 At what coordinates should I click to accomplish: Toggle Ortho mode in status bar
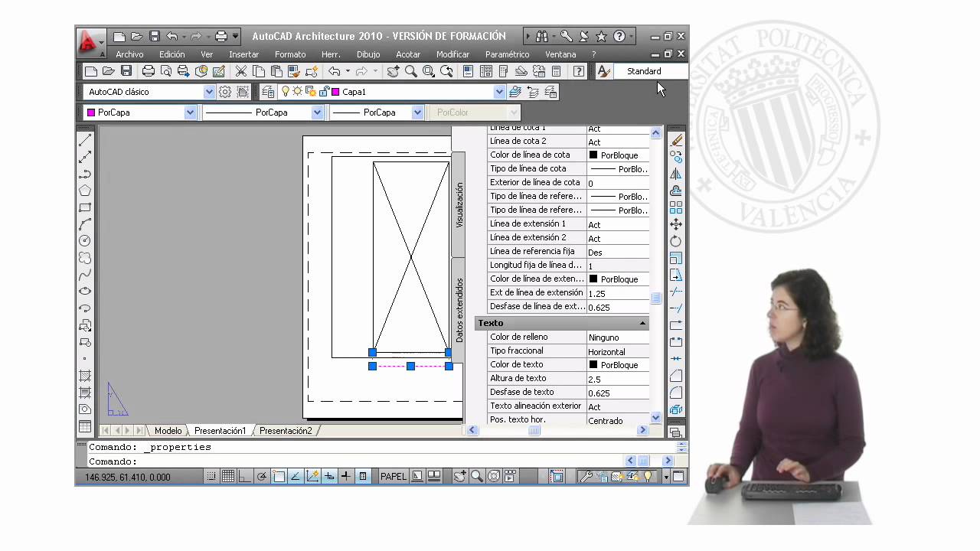[x=245, y=476]
